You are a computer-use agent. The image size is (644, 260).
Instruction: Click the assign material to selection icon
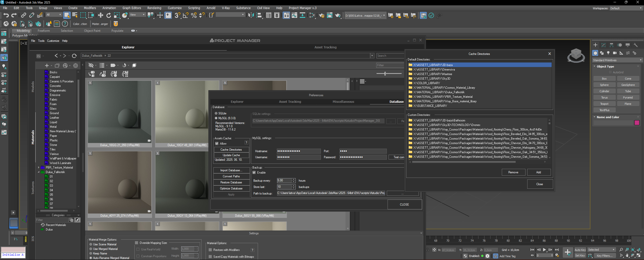(92, 74)
